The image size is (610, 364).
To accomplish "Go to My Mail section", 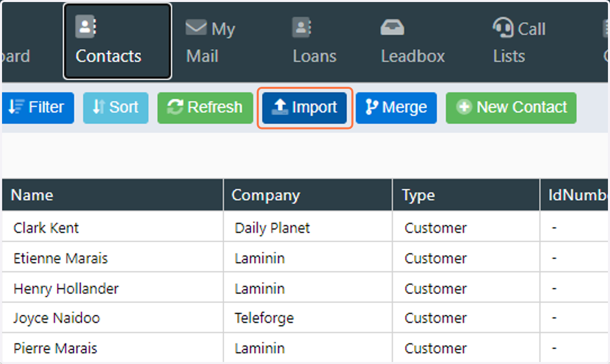I will pos(210,42).
